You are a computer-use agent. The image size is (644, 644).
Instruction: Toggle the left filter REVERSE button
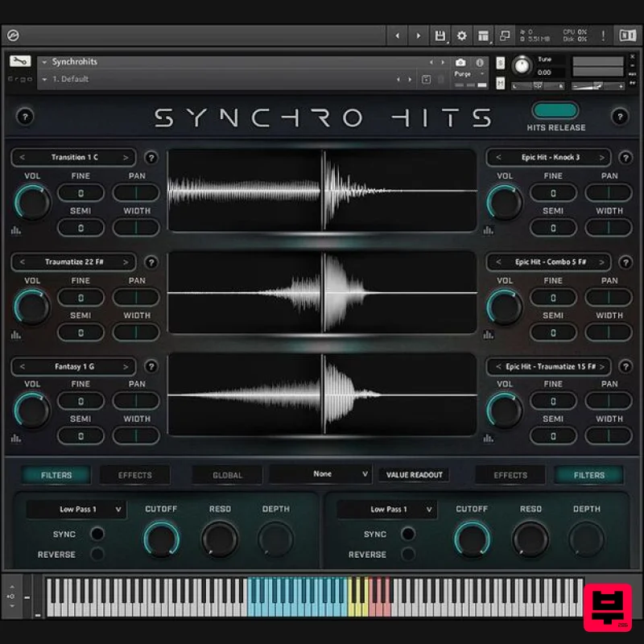click(97, 554)
